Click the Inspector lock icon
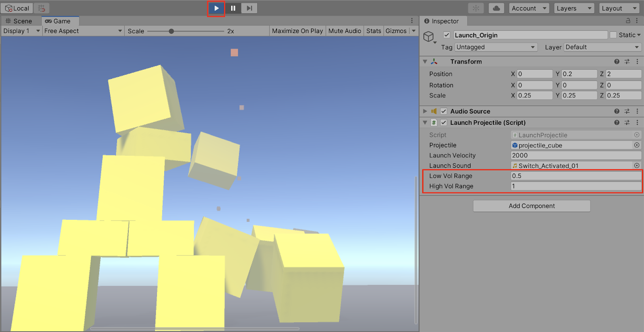The image size is (644, 332). pos(627,21)
